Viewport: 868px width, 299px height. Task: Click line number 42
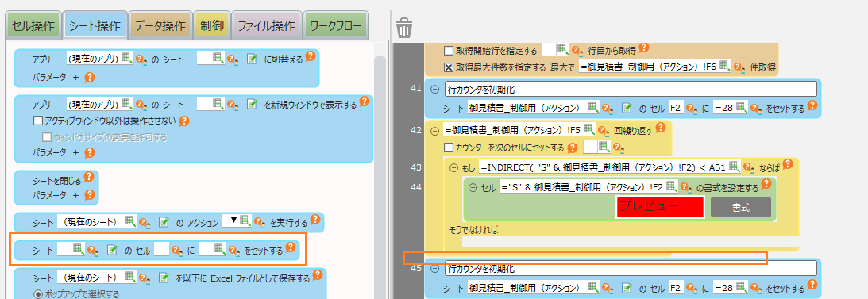415,130
